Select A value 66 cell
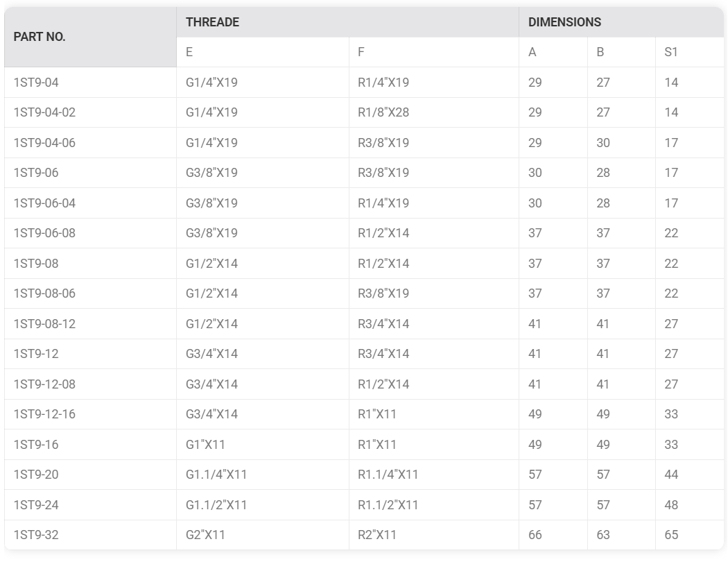728x562 pixels. 535,535
